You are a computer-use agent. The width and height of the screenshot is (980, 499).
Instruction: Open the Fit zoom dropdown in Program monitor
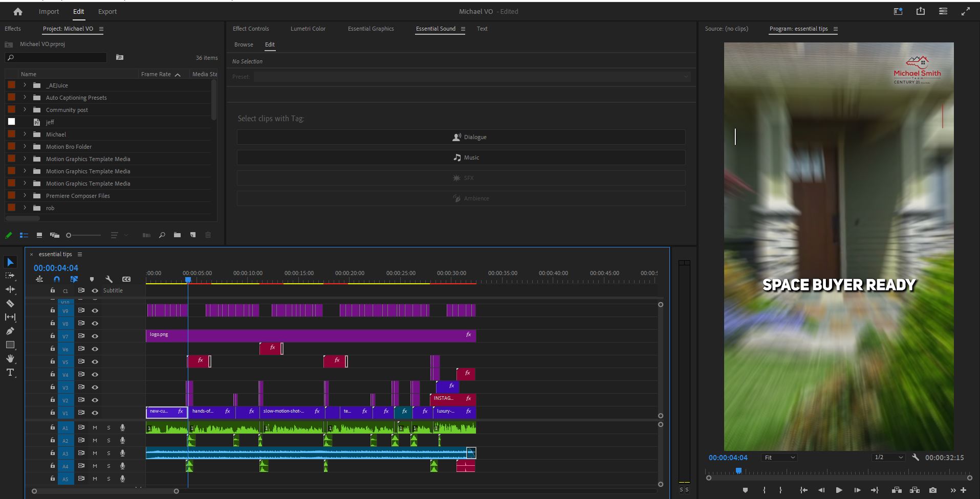[x=778, y=457]
